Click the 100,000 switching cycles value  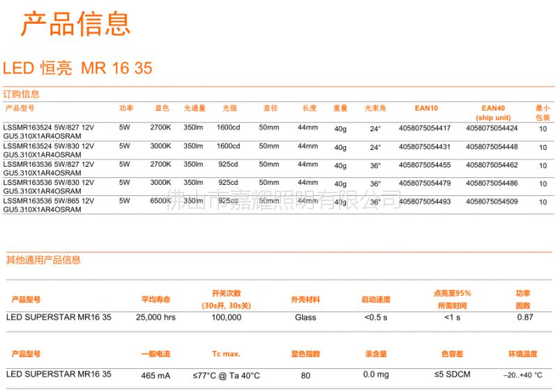[x=226, y=317]
